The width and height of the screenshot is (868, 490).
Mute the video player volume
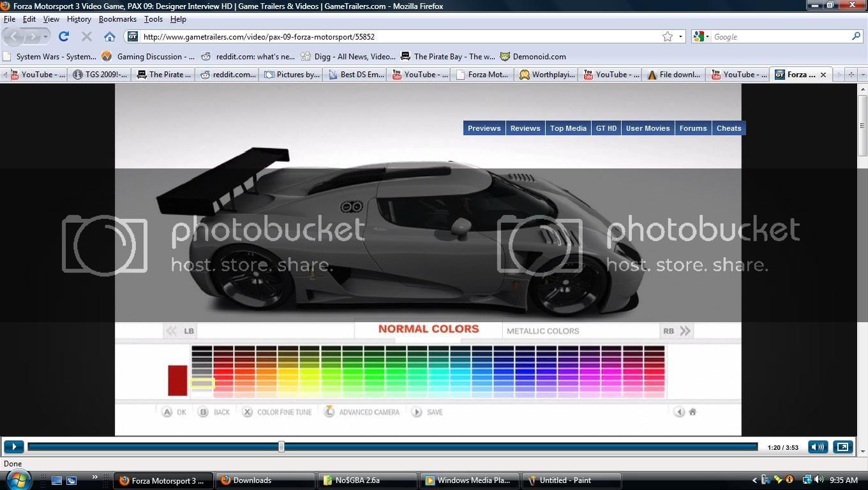tap(818, 447)
